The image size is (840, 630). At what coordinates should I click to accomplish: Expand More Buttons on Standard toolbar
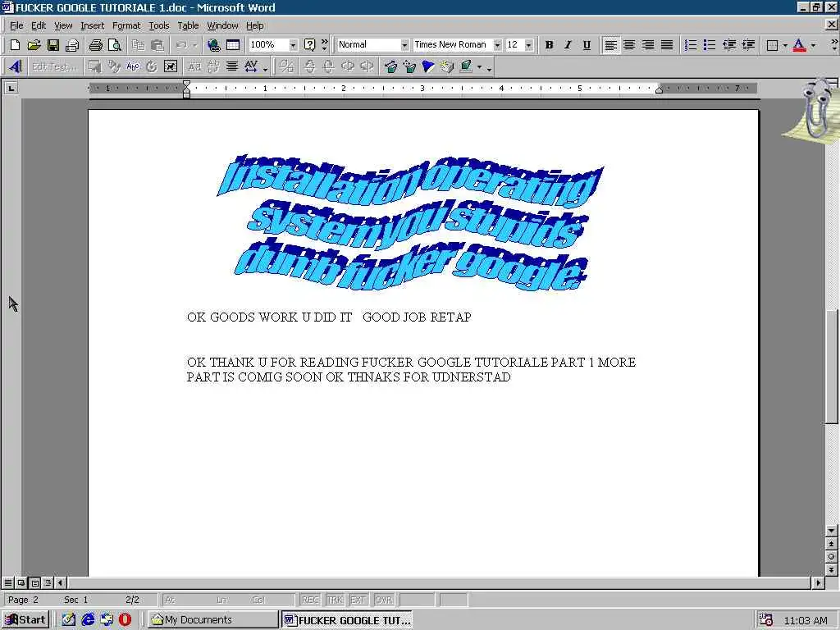[x=324, y=45]
